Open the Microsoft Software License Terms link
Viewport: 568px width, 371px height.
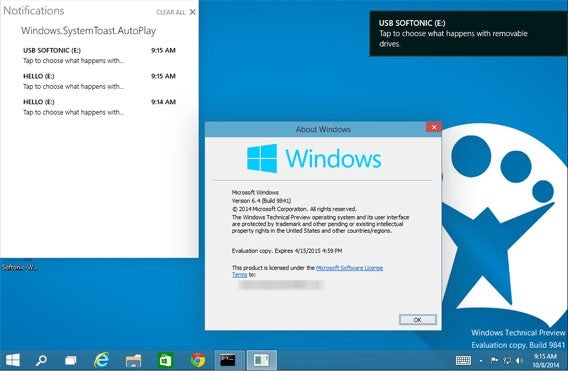[308, 271]
